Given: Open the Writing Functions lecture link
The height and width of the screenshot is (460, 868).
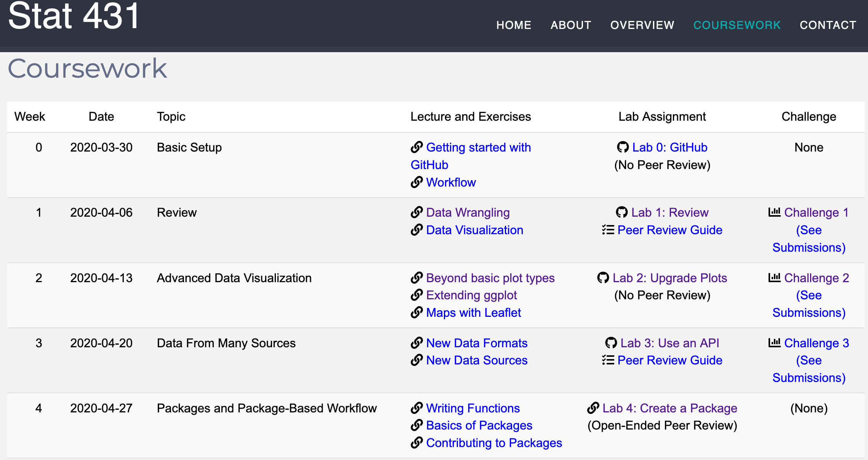Looking at the screenshot, I should point(472,408).
